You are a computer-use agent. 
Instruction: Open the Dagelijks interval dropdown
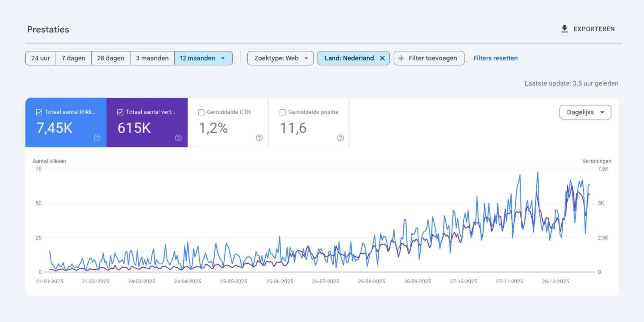tap(585, 112)
